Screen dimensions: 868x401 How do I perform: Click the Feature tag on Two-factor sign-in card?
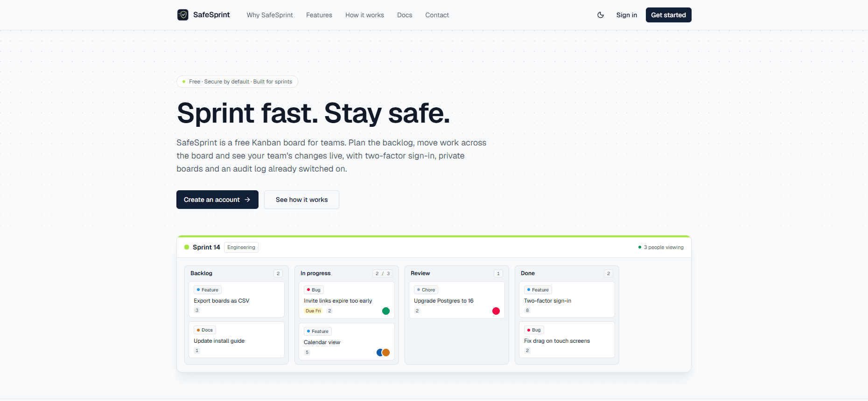[x=538, y=290]
